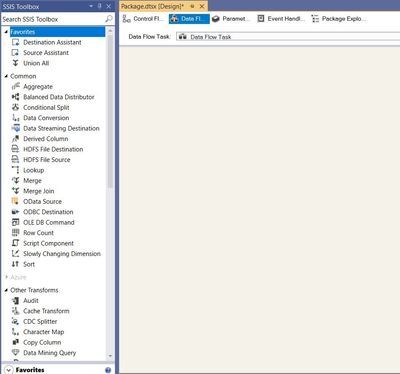The image size is (400, 374).
Task: Select the Conditional Split icon
Action: coord(15,107)
